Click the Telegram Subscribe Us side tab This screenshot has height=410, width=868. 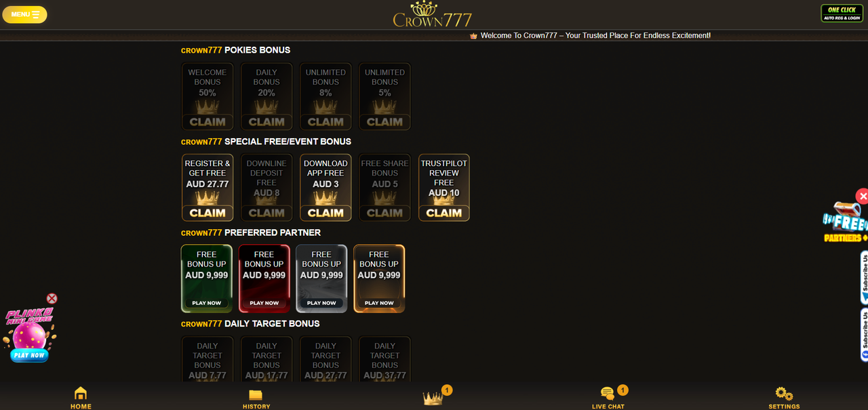coord(864,278)
